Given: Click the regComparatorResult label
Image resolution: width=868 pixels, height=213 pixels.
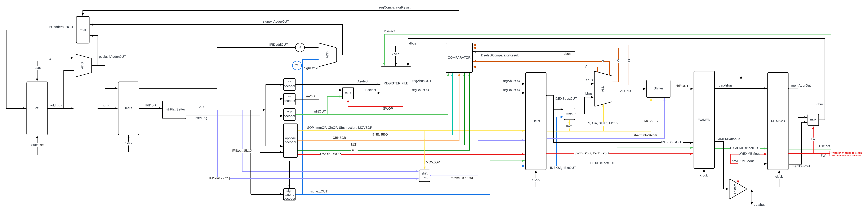Looking at the screenshot, I should pos(395,7).
